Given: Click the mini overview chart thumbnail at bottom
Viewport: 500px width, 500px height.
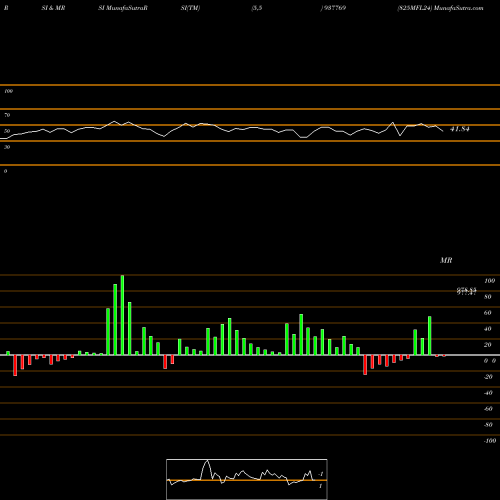Looking at the screenshot, I should [x=247, y=479].
